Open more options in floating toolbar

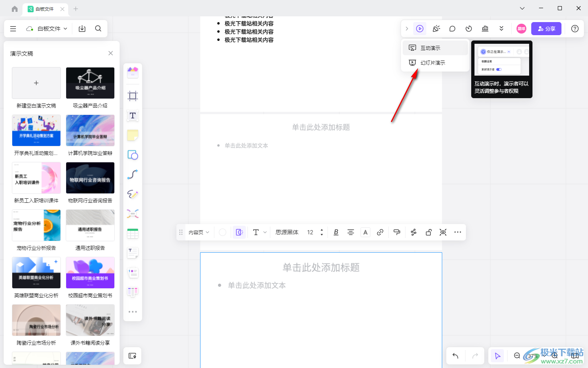(x=458, y=232)
